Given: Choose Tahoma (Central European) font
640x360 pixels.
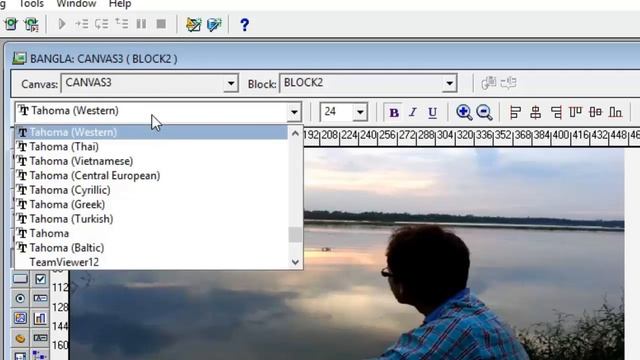Looking at the screenshot, I should tap(151, 176).
